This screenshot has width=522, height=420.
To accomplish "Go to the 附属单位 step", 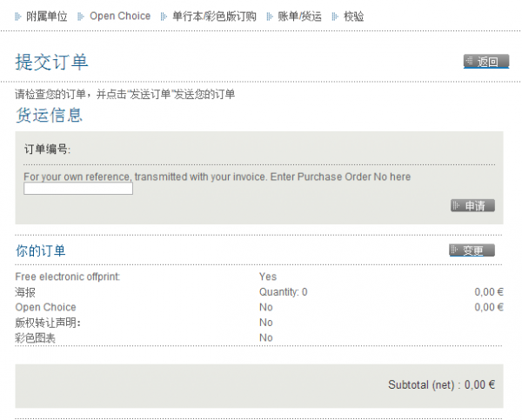I will pos(47,17).
